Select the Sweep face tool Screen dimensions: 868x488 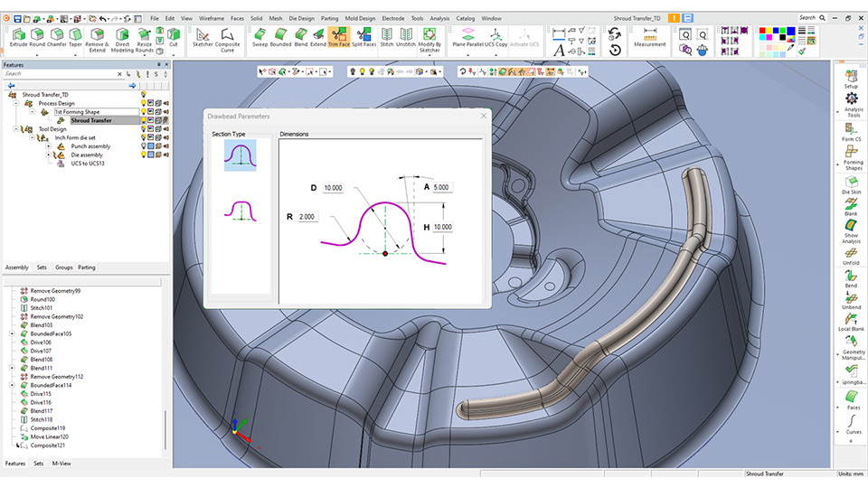pos(259,38)
